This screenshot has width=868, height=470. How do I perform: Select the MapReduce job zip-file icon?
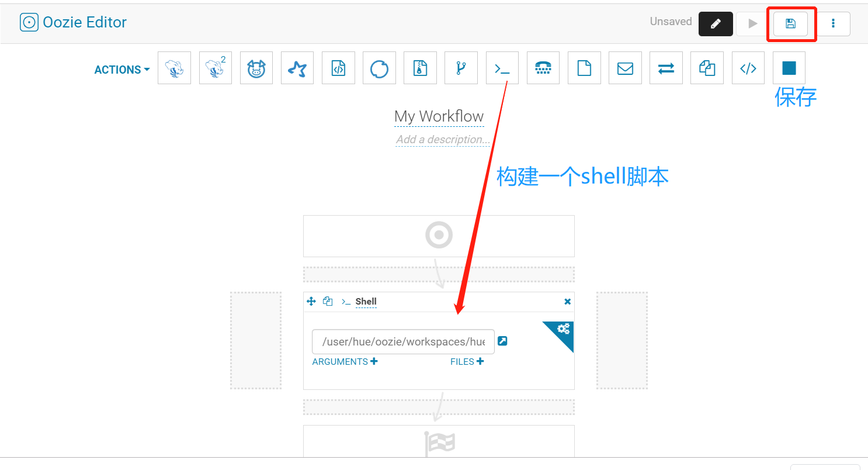[420, 68]
